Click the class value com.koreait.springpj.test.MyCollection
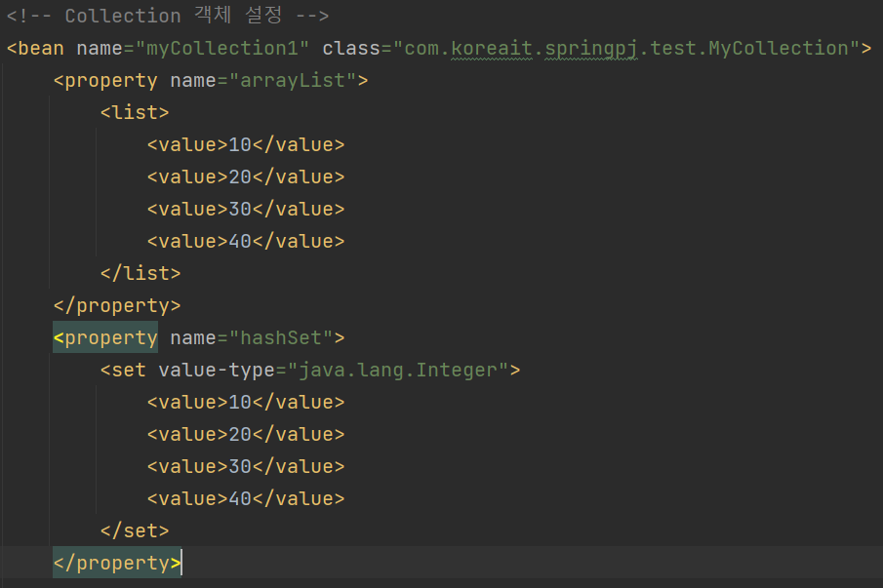Viewport: 883px width, 588px height. 626,49
